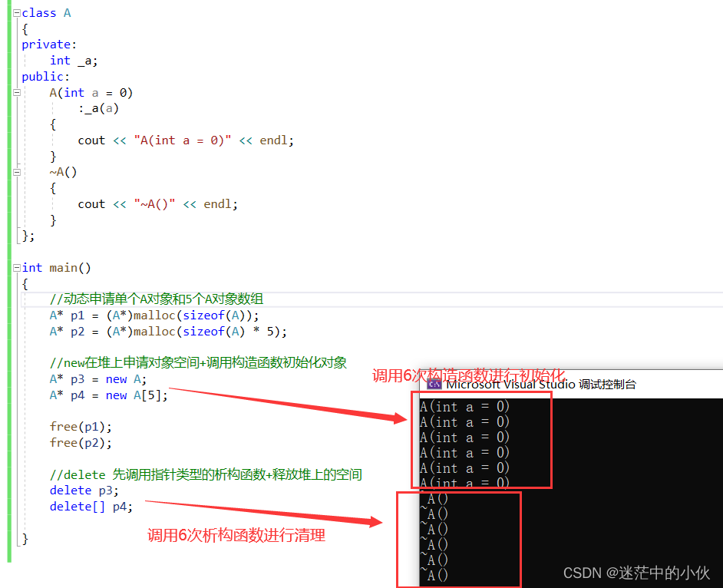Click the 'free(p2);' statement
723x588 pixels.
pyautogui.click(x=81, y=443)
